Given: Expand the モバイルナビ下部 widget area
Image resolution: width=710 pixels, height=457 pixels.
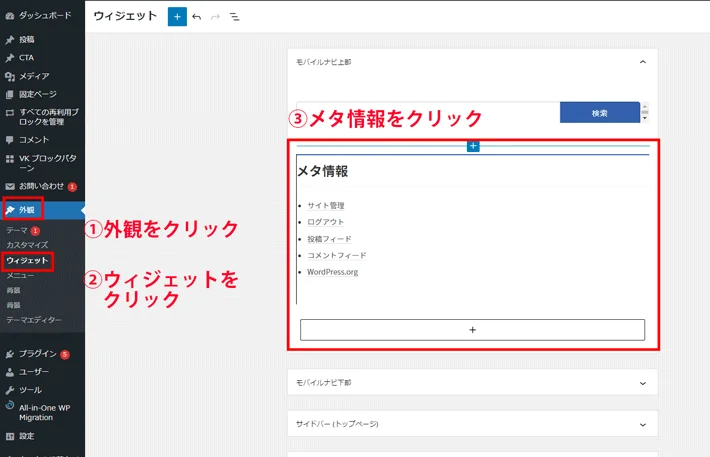Looking at the screenshot, I should (643, 383).
